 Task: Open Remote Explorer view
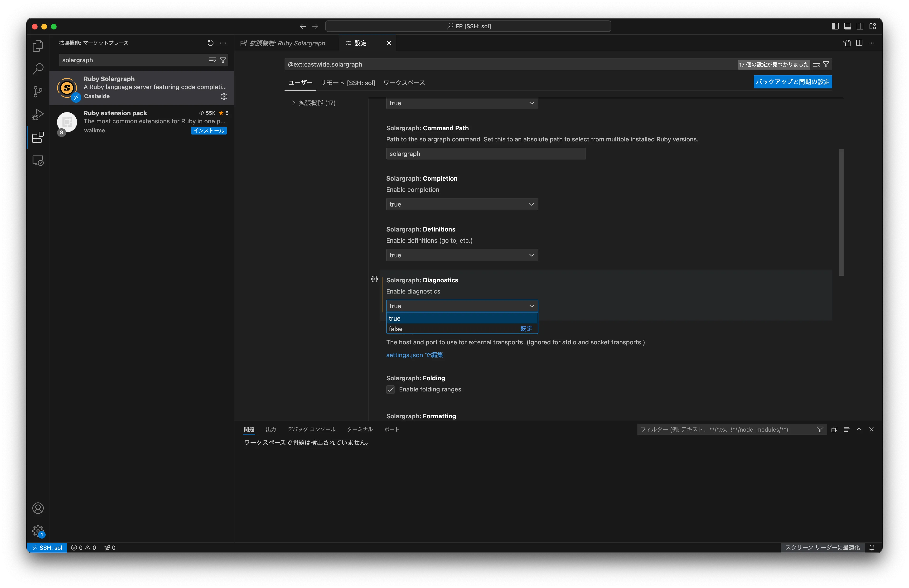(38, 161)
